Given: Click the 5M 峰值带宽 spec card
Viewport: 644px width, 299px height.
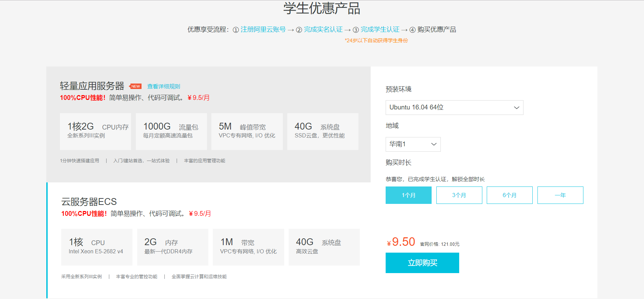Looking at the screenshot, I should click(x=247, y=132).
